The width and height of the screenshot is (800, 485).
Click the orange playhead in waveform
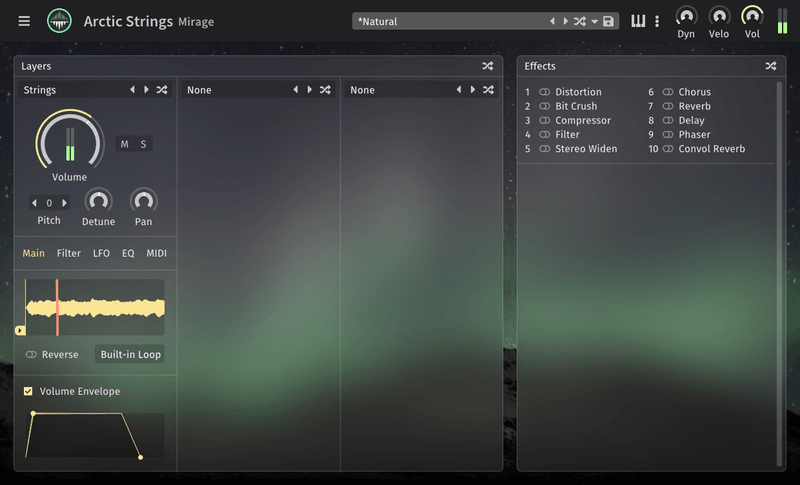57,308
